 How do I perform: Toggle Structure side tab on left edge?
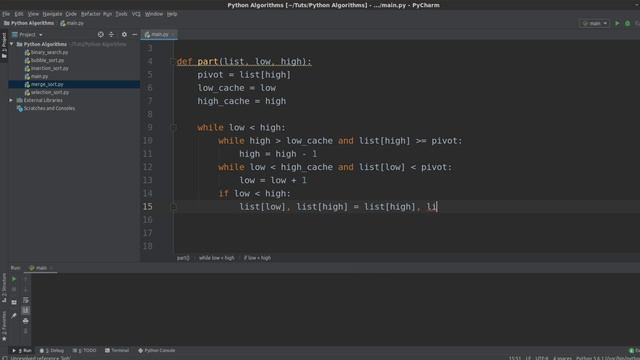(x=4, y=288)
